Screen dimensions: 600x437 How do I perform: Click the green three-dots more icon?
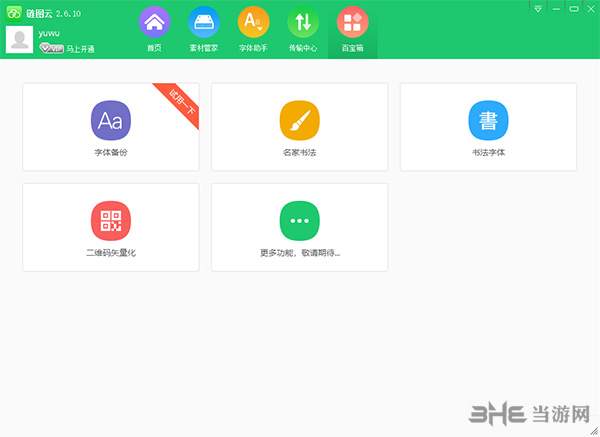300,221
